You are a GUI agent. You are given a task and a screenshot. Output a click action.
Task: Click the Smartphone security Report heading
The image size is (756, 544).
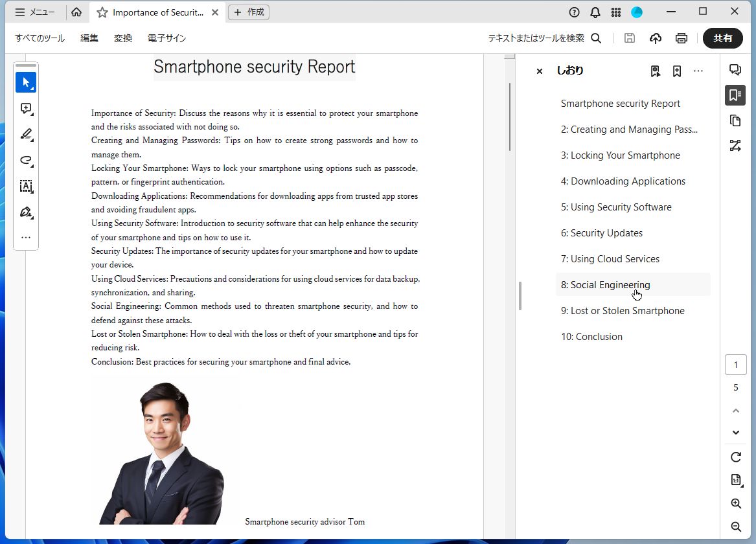pyautogui.click(x=254, y=67)
